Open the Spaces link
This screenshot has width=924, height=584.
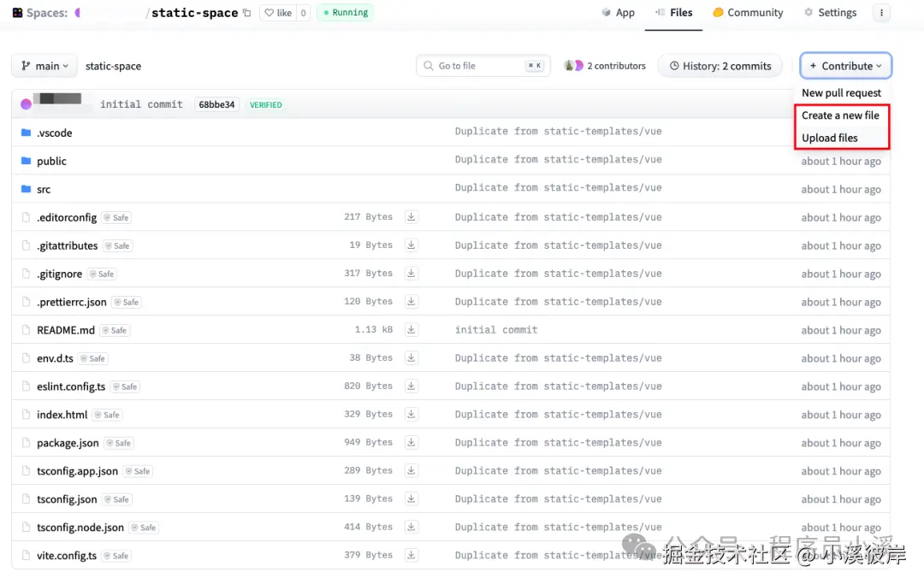point(40,12)
